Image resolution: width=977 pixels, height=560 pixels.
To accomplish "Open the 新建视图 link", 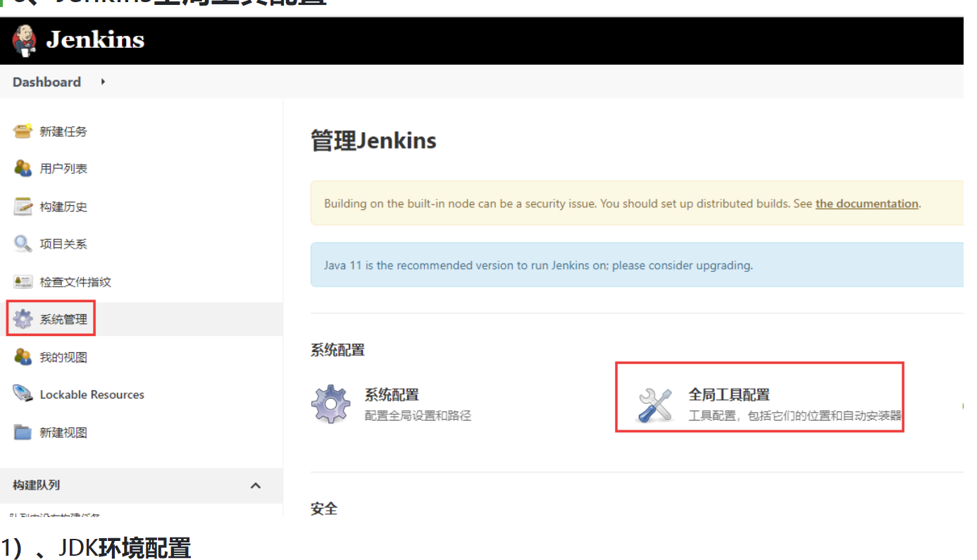I will coord(63,433).
